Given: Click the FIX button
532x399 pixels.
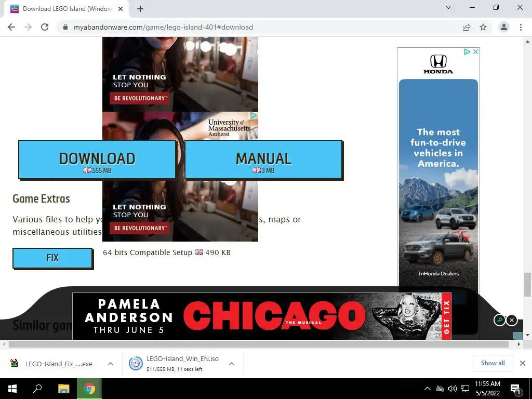Looking at the screenshot, I should [52, 258].
